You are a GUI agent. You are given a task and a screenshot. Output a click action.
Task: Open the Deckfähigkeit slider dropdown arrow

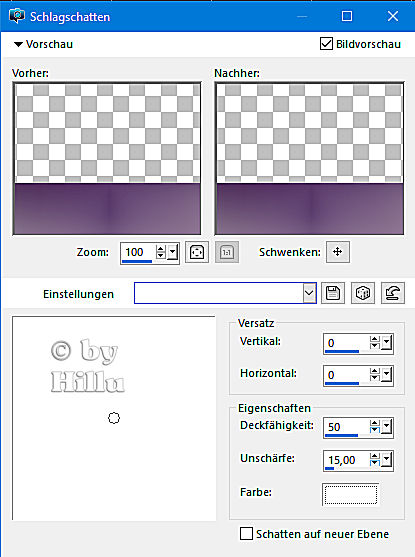[387, 427]
